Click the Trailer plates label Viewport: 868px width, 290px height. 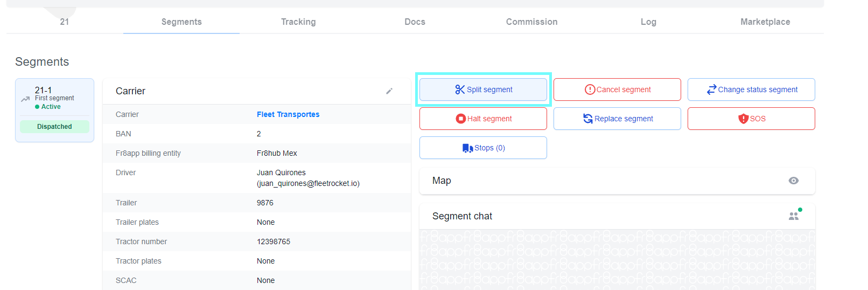coord(137,222)
